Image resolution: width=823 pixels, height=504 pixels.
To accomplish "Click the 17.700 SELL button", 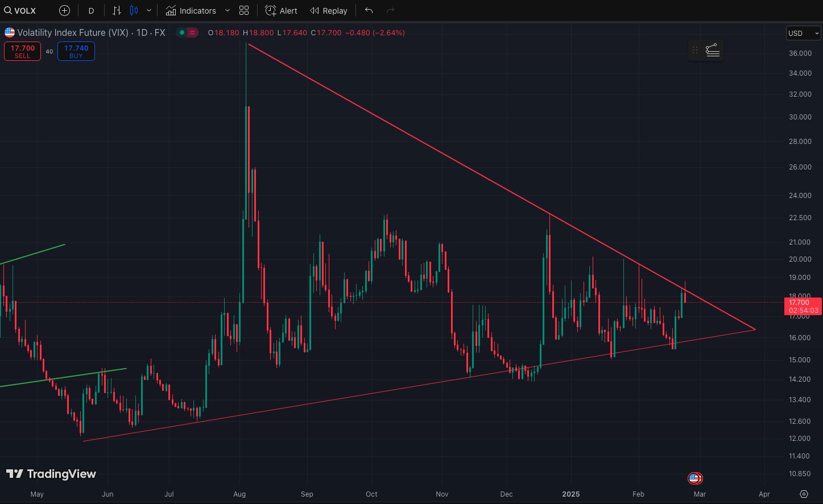I will click(x=23, y=51).
